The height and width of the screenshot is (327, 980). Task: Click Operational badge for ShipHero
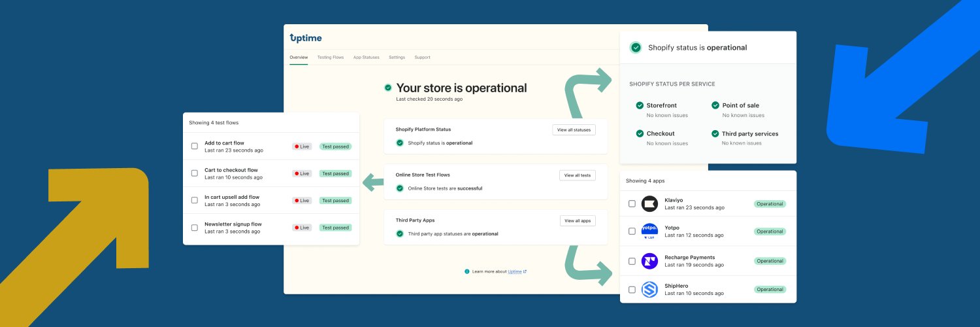click(x=770, y=289)
